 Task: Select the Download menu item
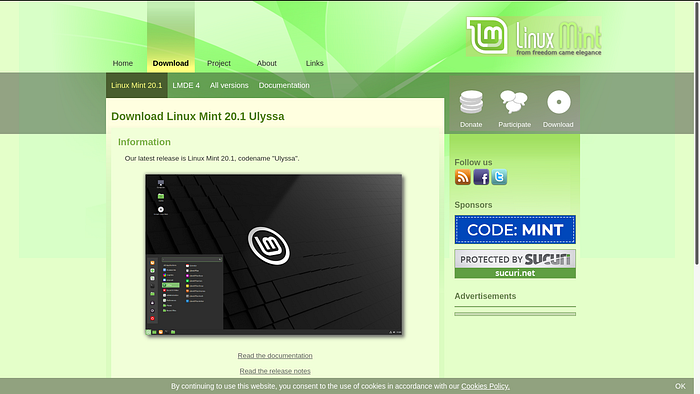click(171, 63)
